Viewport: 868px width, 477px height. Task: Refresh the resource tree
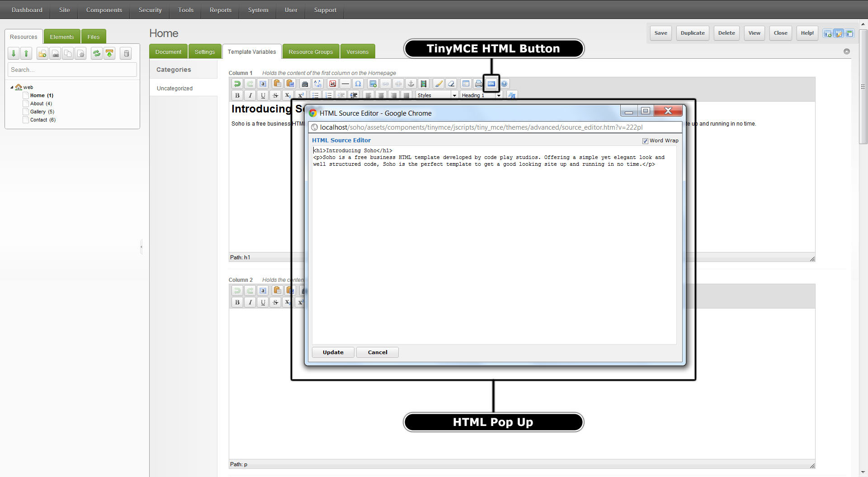pyautogui.click(x=96, y=53)
